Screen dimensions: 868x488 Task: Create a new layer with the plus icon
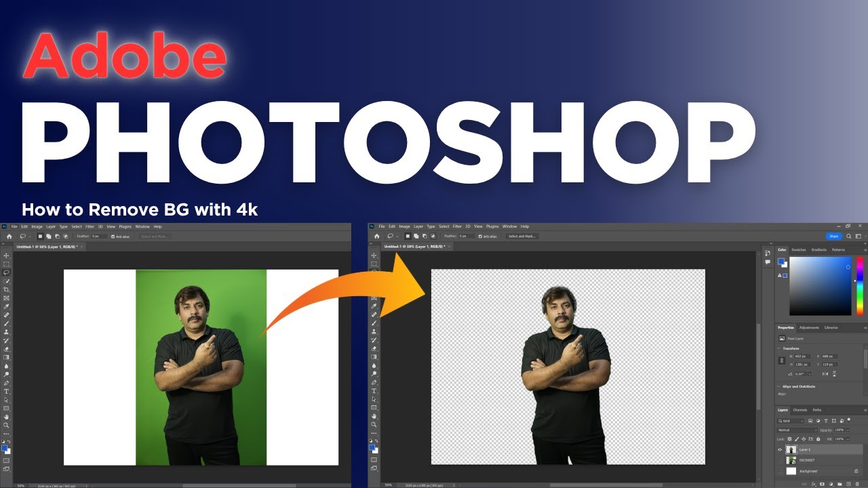(848, 484)
